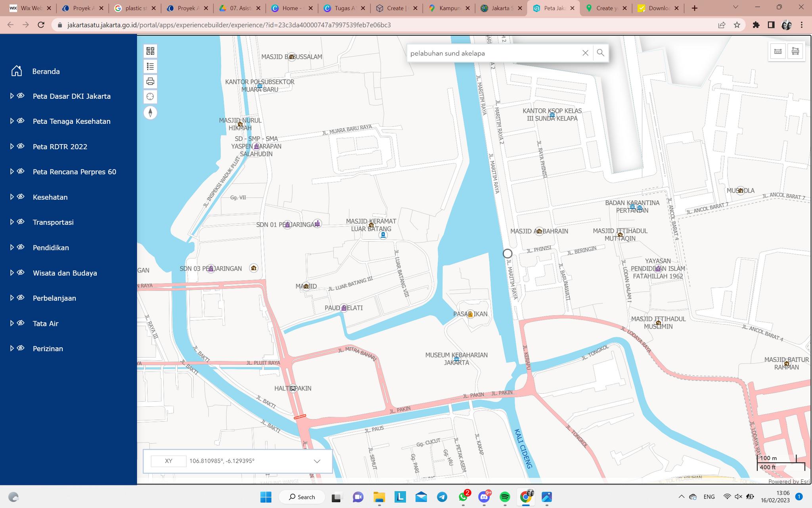This screenshot has height=508, width=812.
Task: Toggle visibility eye for Peta RDTR 2022
Action: pyautogui.click(x=21, y=146)
